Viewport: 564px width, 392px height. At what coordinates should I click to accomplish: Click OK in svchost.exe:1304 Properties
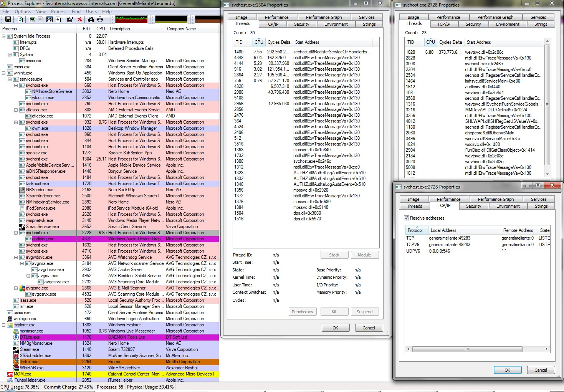click(336, 328)
